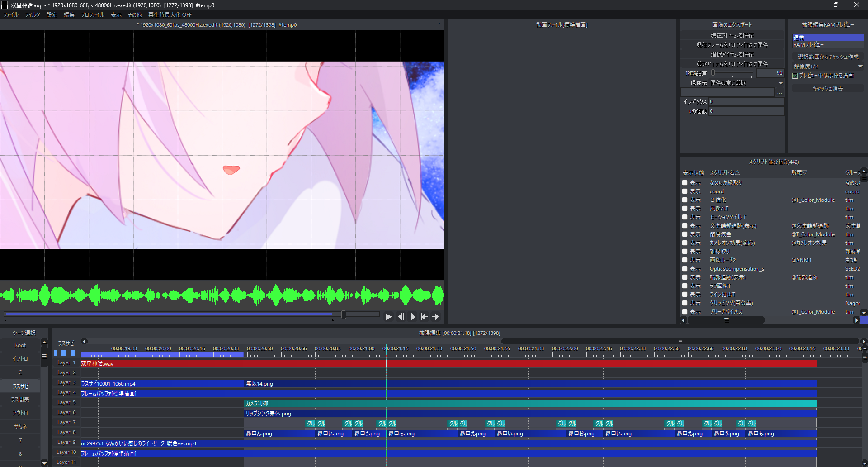The width and height of the screenshot is (868, 467).
Task: Step back one frame
Action: point(401,317)
